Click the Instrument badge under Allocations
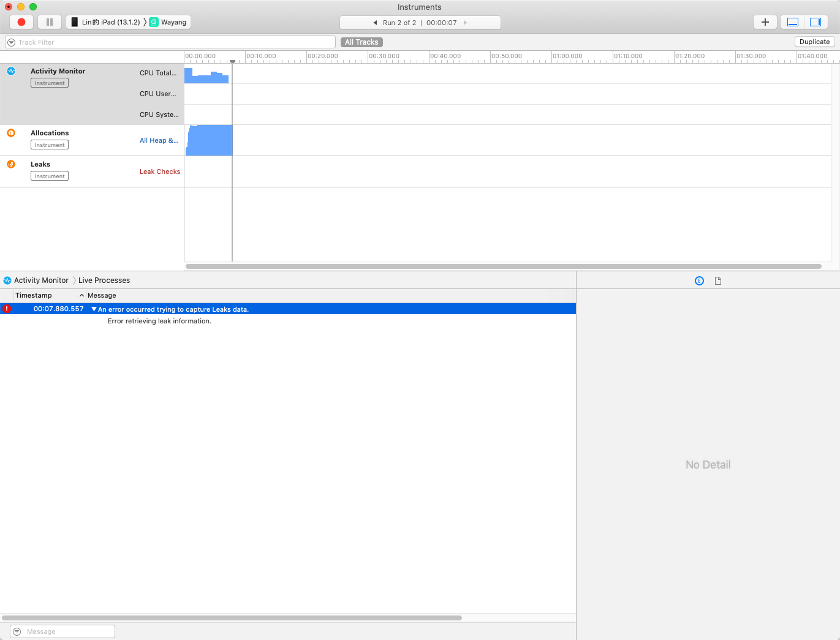Image resolution: width=840 pixels, height=640 pixels. coord(50,145)
